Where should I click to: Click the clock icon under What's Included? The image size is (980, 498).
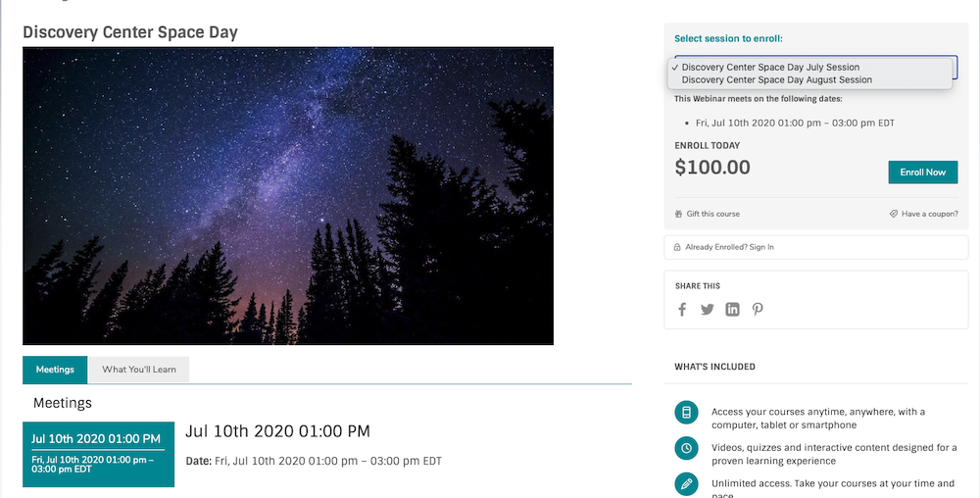pos(686,448)
